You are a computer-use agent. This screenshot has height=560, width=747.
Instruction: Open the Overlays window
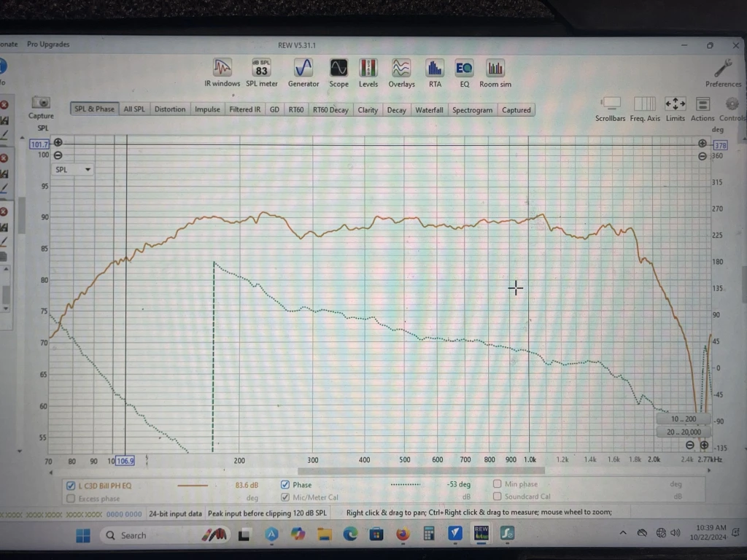coord(401,69)
